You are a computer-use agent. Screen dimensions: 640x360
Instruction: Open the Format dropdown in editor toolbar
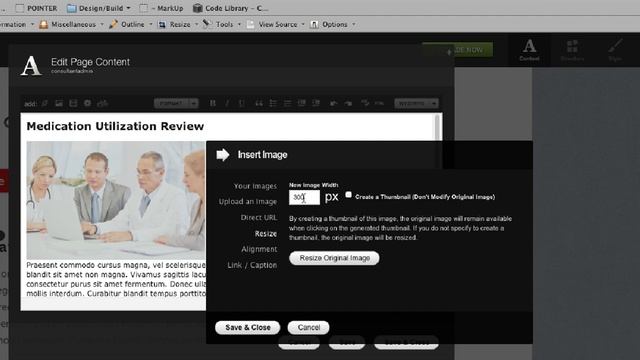[x=176, y=103]
